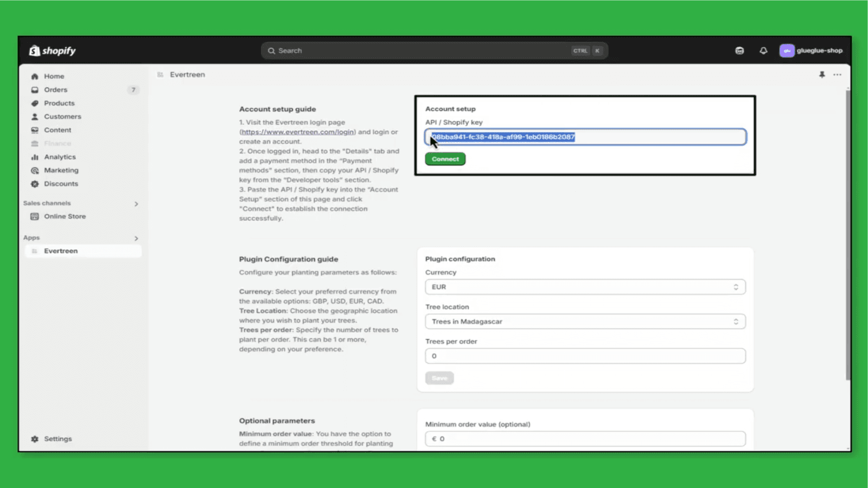Open the Discounts page
Image resolution: width=868 pixels, height=488 pixels.
point(61,183)
